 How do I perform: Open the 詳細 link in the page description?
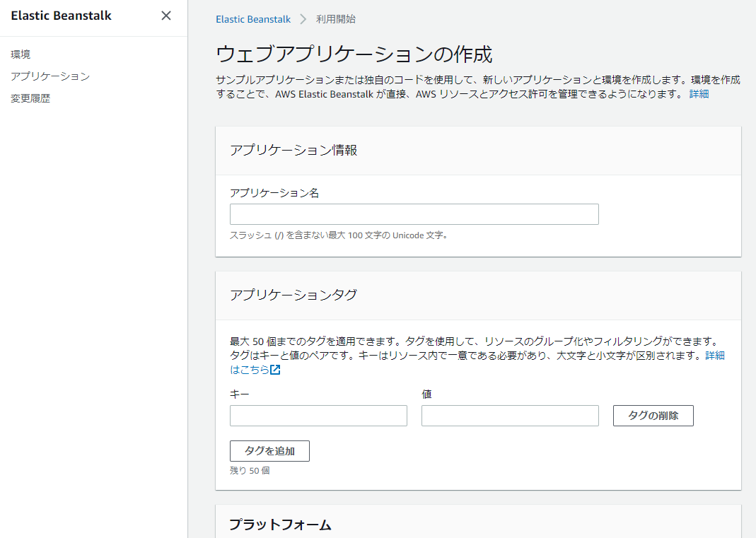pos(699,94)
